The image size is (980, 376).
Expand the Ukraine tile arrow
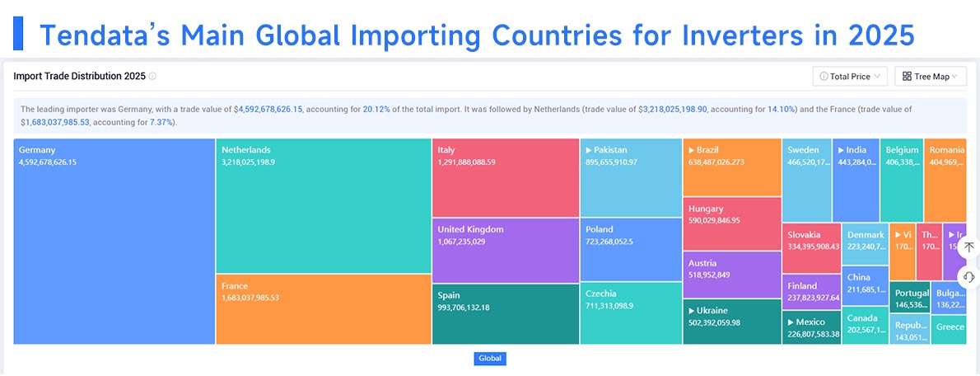coord(692,310)
